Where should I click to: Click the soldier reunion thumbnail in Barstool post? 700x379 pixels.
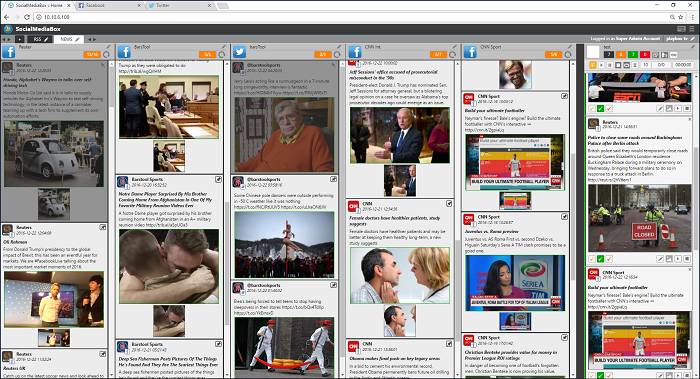click(169, 321)
